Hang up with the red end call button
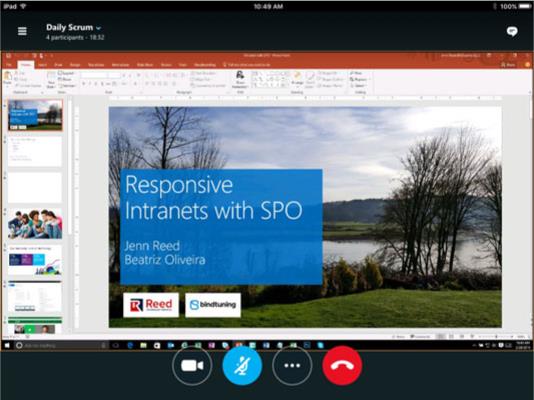The height and width of the screenshot is (400, 534). click(342, 366)
